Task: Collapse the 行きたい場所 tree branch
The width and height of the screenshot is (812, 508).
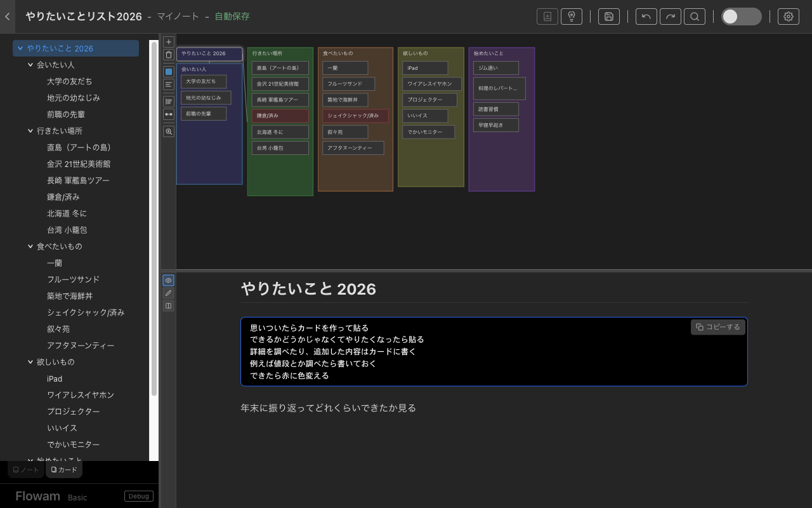Action: (30, 131)
